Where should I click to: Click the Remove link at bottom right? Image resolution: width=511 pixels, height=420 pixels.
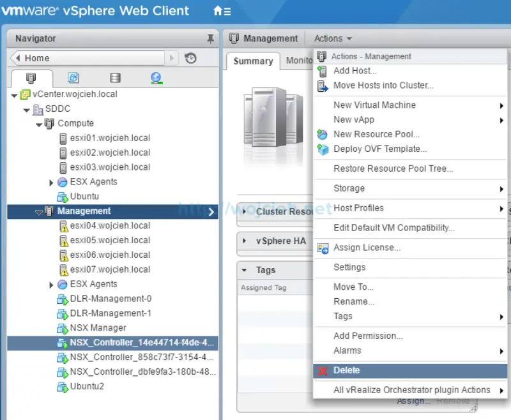pyautogui.click(x=455, y=401)
